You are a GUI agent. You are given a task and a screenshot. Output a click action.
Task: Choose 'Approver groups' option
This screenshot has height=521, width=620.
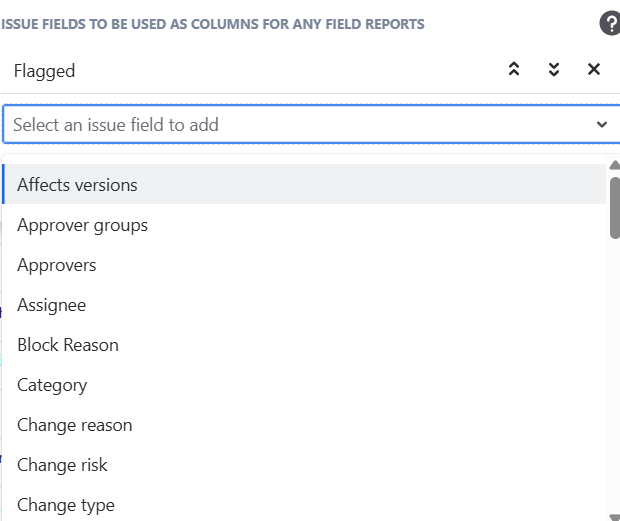82,225
